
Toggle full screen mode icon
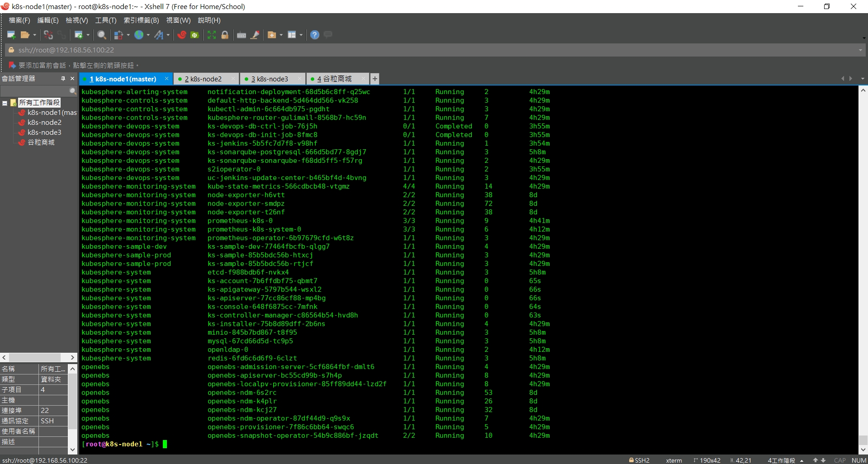coord(211,35)
